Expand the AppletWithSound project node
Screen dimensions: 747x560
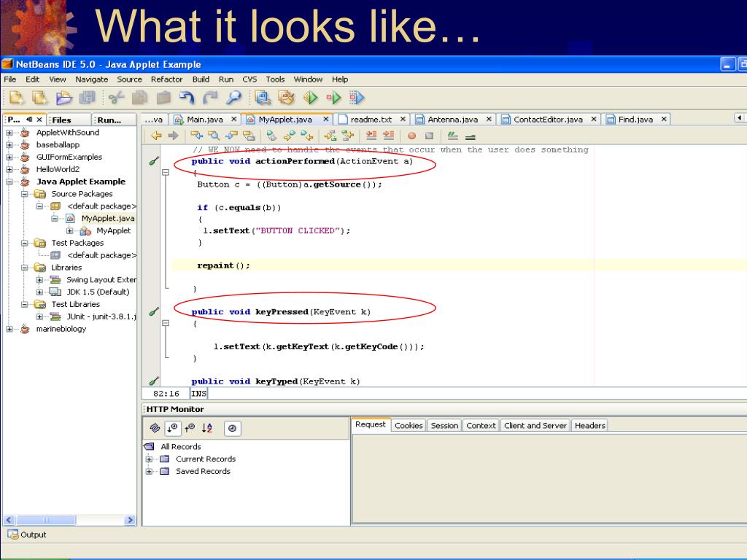[x=9, y=133]
